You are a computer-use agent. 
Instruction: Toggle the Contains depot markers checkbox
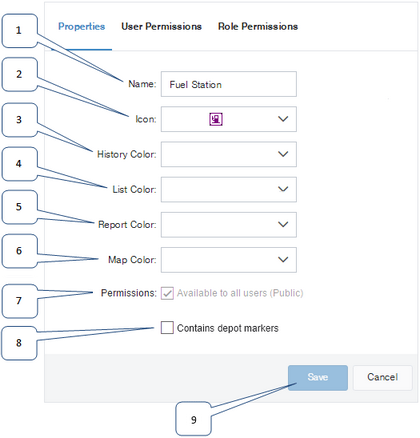[x=167, y=327]
